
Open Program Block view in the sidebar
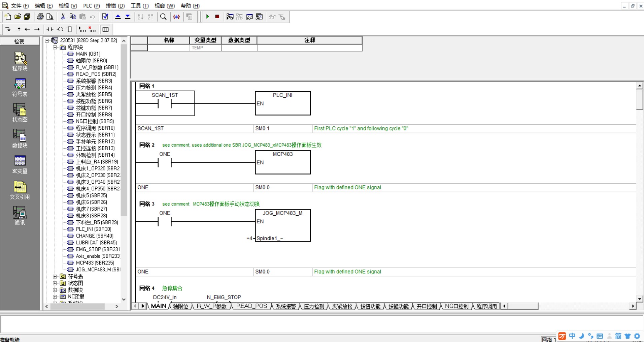click(x=20, y=61)
